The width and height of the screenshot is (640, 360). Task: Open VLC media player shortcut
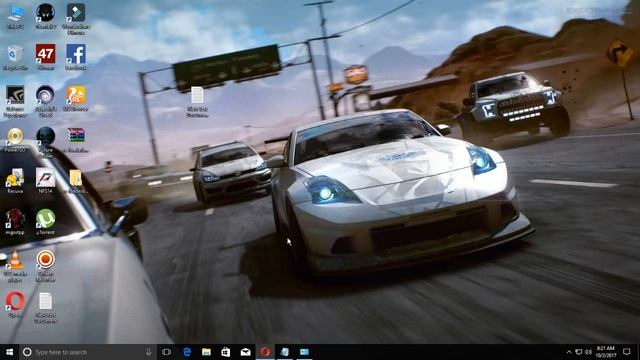15,266
